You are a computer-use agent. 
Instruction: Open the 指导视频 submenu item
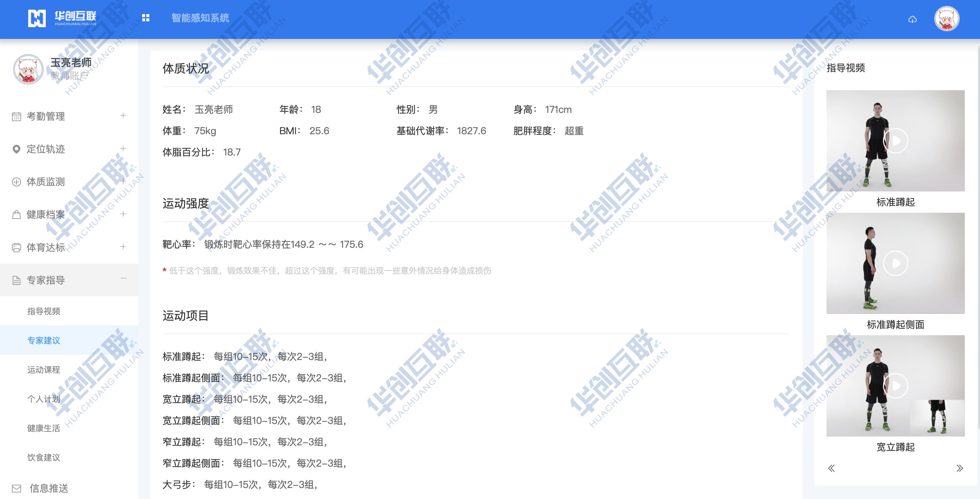[x=44, y=311]
